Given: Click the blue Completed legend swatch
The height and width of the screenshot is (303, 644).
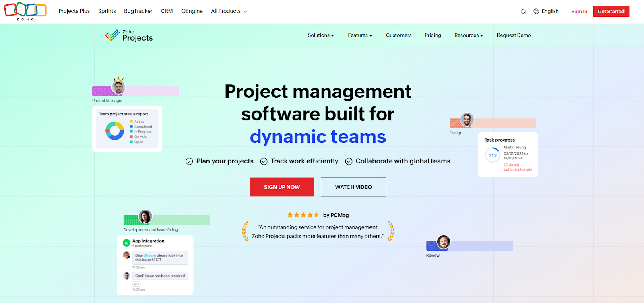Looking at the screenshot, I should click(x=131, y=126).
